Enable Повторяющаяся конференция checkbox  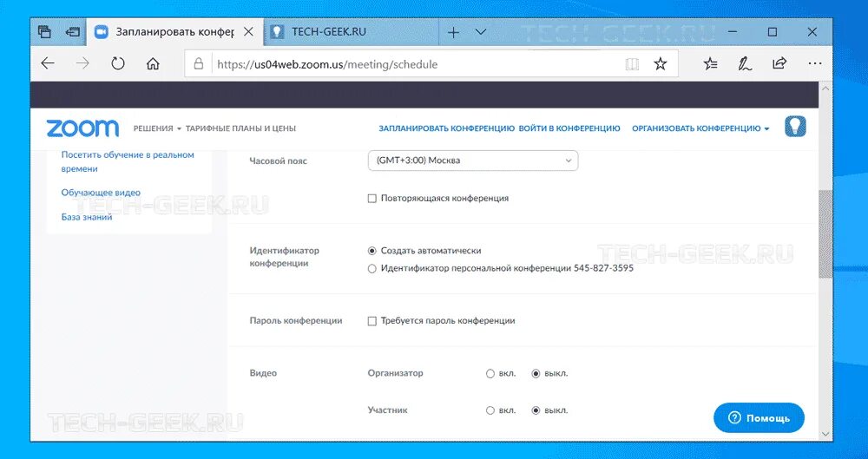pyautogui.click(x=372, y=198)
